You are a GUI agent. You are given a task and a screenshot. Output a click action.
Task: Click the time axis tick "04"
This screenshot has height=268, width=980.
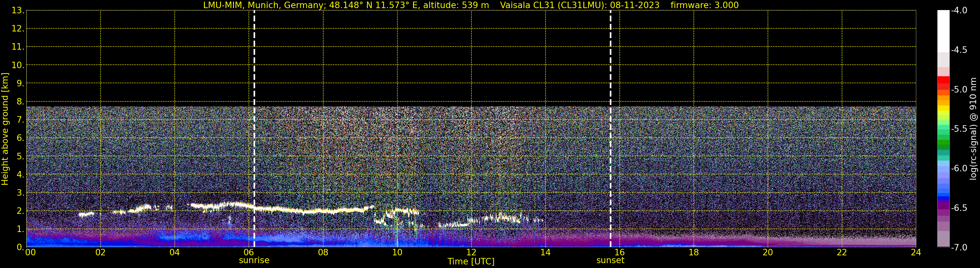[x=175, y=252]
